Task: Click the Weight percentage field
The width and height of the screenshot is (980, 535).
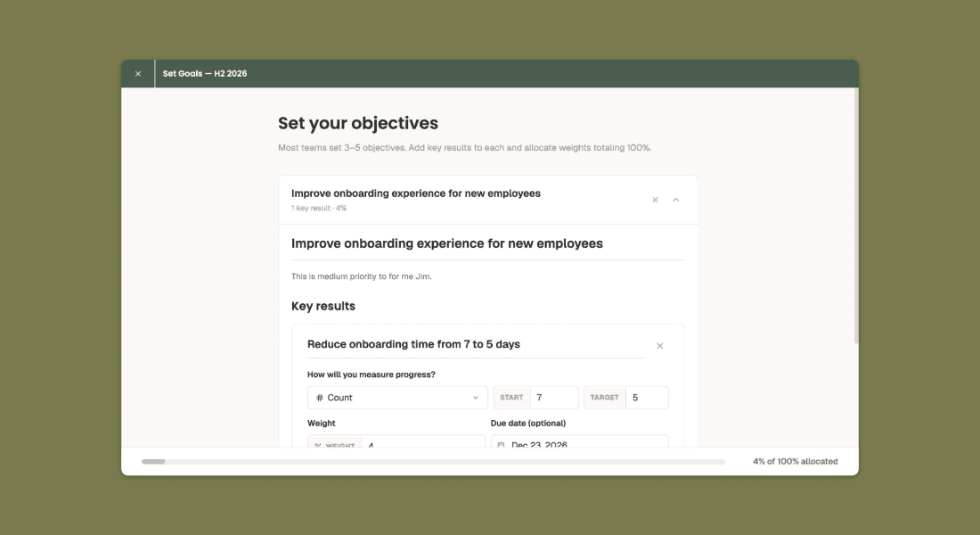Action: (396, 441)
